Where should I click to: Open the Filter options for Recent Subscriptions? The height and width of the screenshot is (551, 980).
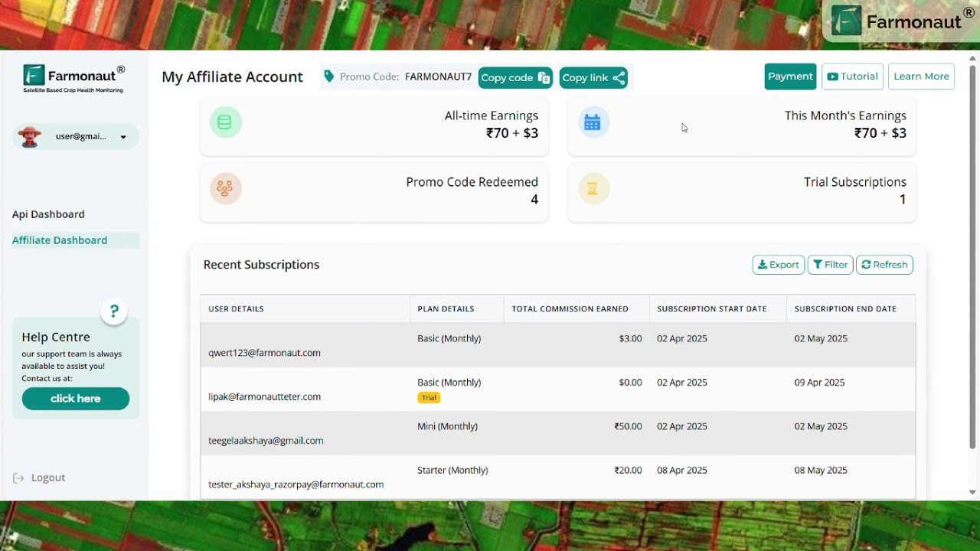[x=830, y=264]
